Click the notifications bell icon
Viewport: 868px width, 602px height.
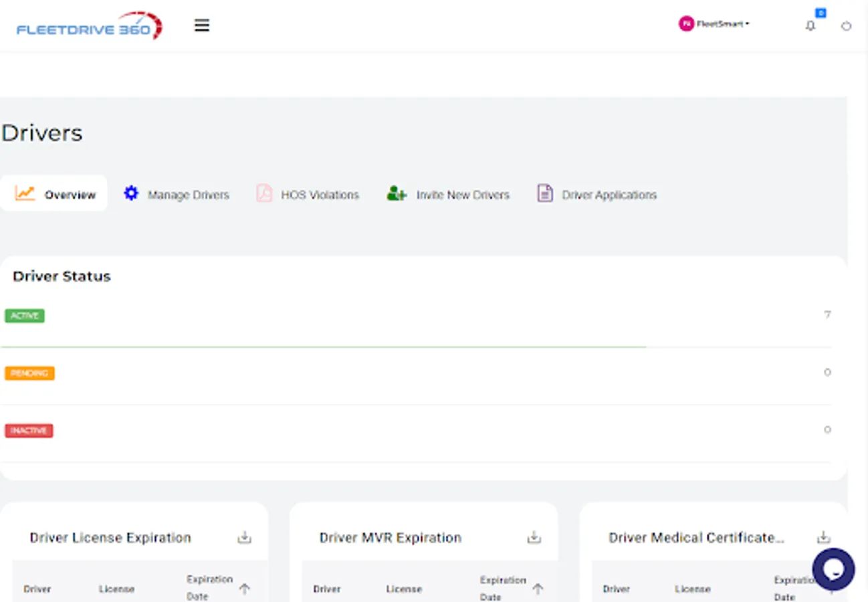[810, 26]
